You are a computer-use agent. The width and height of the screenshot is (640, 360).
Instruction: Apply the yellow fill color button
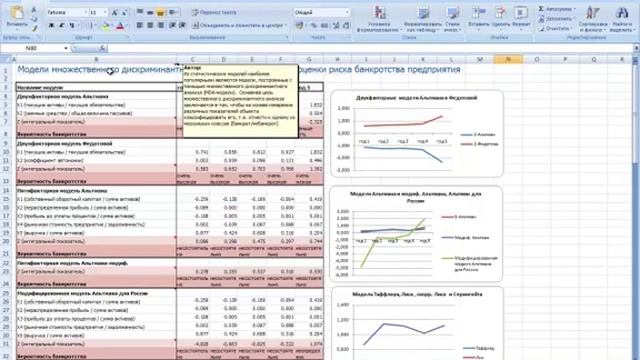point(105,26)
